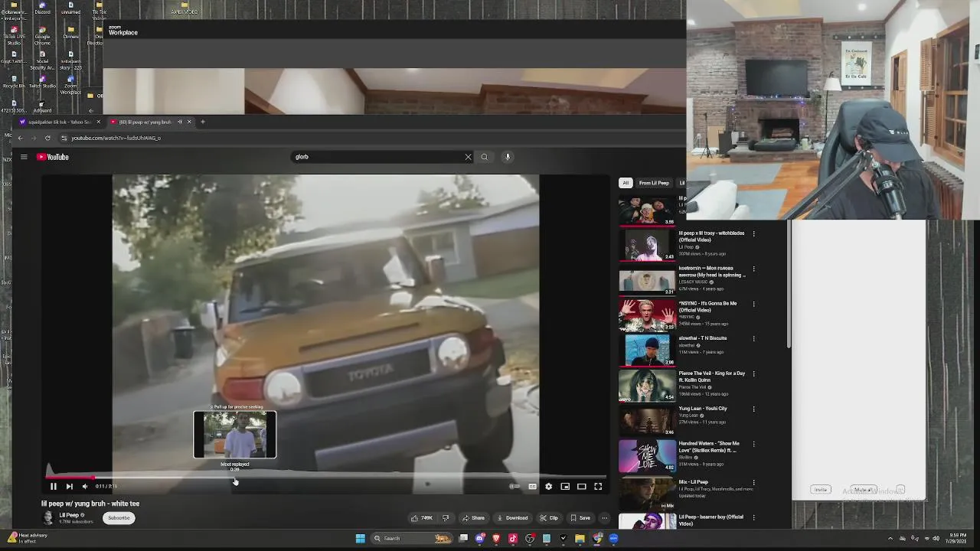Open options for witchblades video
Screen dimensions: 980x551
(753, 233)
